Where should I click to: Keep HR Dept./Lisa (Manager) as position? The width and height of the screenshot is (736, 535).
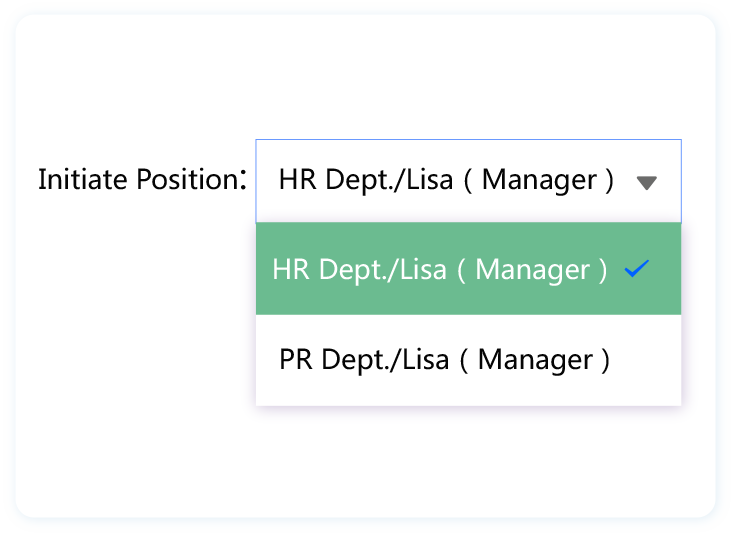coord(440,270)
